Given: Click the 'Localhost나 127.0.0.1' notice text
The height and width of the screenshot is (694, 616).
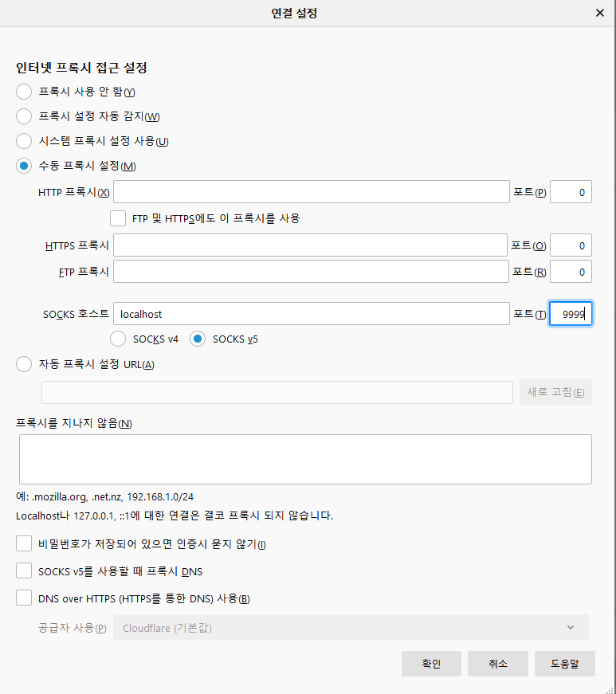Looking at the screenshot, I should pos(175,516).
